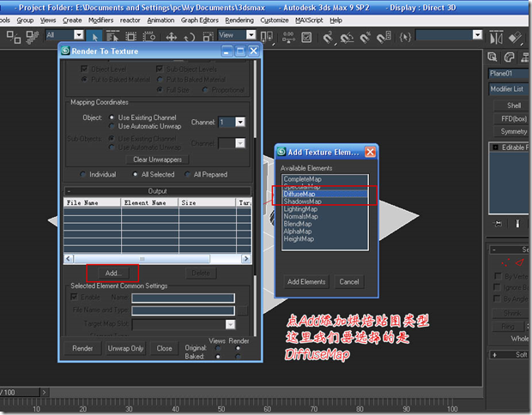
Task: Open Select by Name tool
Action: coord(112,36)
